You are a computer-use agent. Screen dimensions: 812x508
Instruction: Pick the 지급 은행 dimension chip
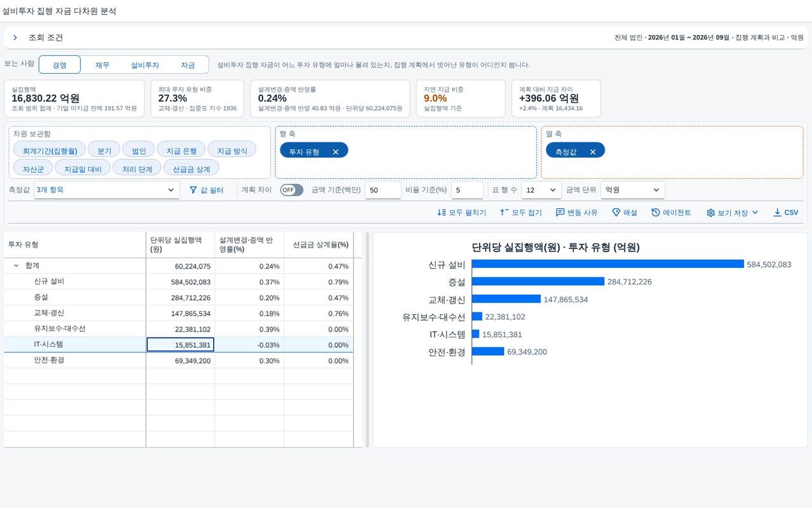[x=181, y=150]
